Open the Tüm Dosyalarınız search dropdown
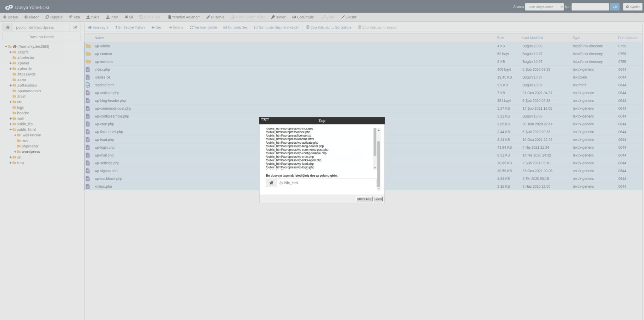Image resolution: width=644 pixels, height=320 pixels. pyautogui.click(x=544, y=7)
